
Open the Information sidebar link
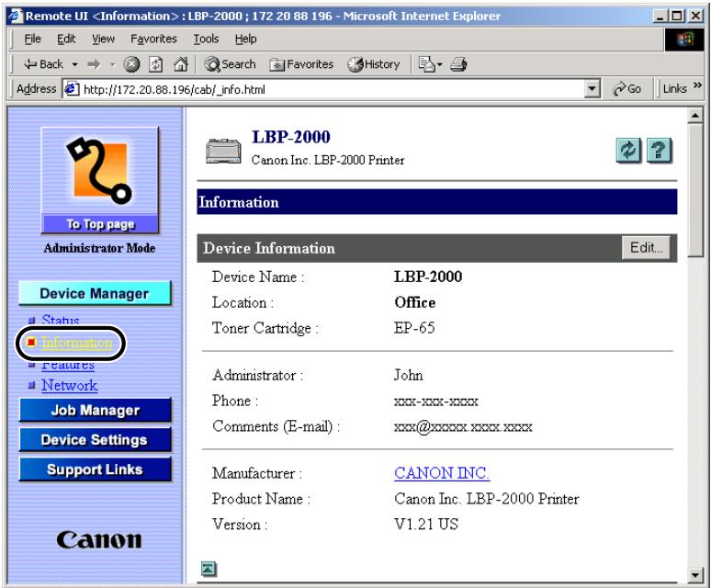click(76, 343)
